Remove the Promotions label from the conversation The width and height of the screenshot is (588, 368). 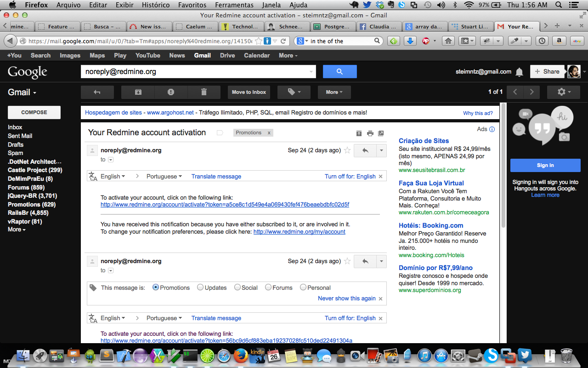click(269, 133)
